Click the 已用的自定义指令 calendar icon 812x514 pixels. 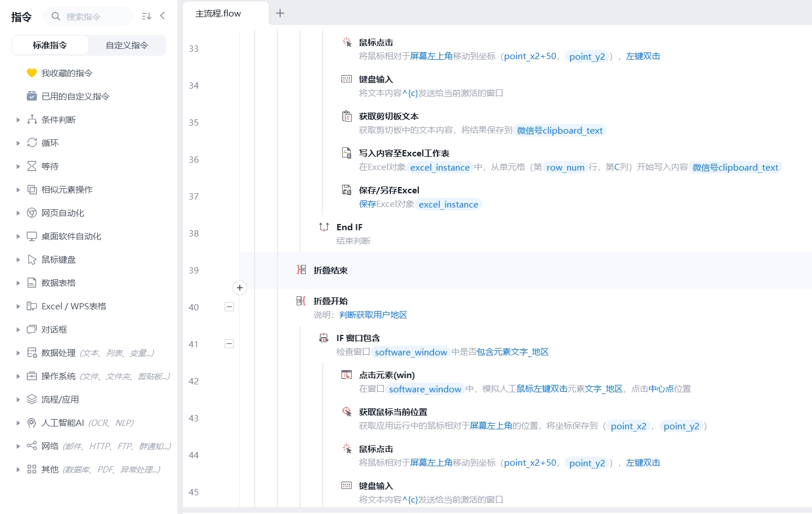pos(32,96)
